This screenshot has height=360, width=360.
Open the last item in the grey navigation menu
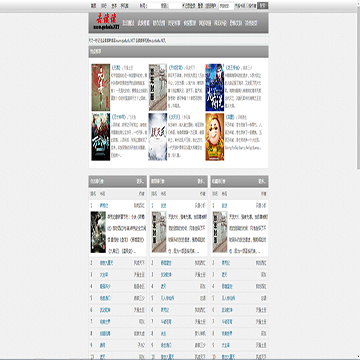tap(251, 23)
